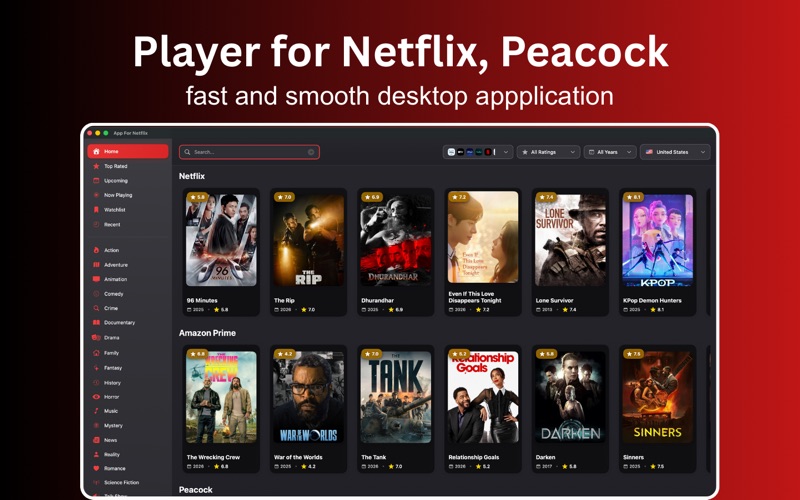Clear the search field with the x icon
800x500 pixels.
pyautogui.click(x=311, y=152)
